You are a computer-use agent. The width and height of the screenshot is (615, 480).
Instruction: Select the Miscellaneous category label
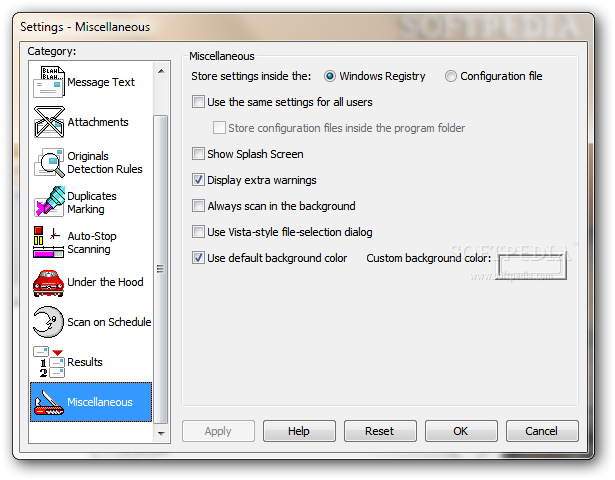tap(100, 402)
